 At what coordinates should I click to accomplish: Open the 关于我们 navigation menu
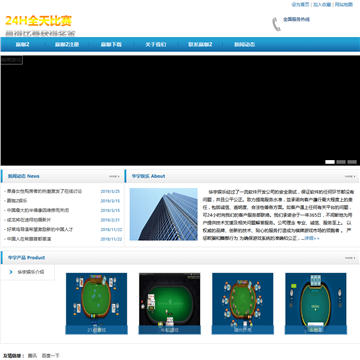point(156,44)
